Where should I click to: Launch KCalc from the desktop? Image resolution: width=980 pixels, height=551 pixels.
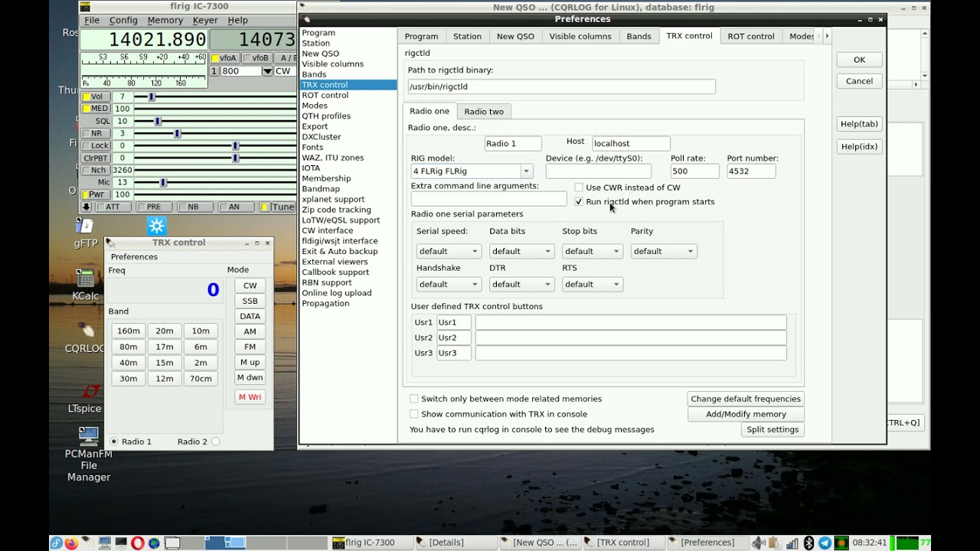pyautogui.click(x=86, y=281)
